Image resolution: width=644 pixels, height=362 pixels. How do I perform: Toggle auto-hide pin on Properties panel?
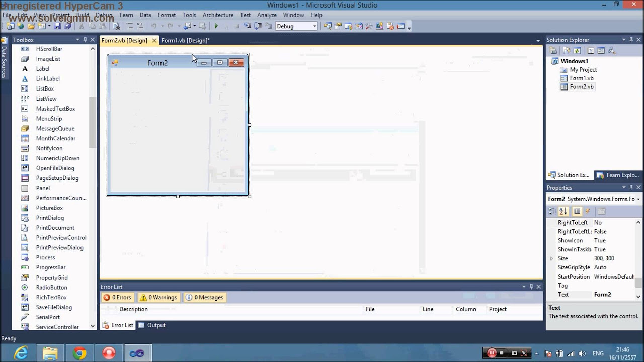click(x=631, y=187)
